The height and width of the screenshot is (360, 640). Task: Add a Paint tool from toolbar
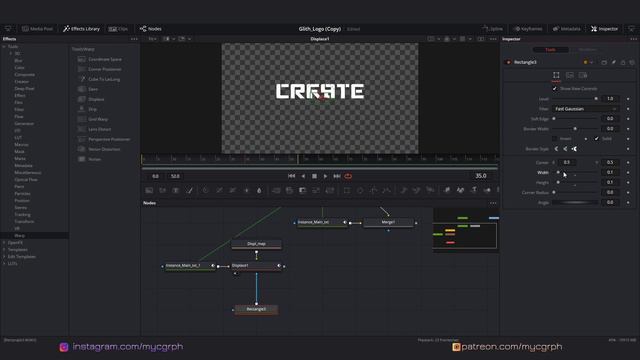(x=189, y=190)
